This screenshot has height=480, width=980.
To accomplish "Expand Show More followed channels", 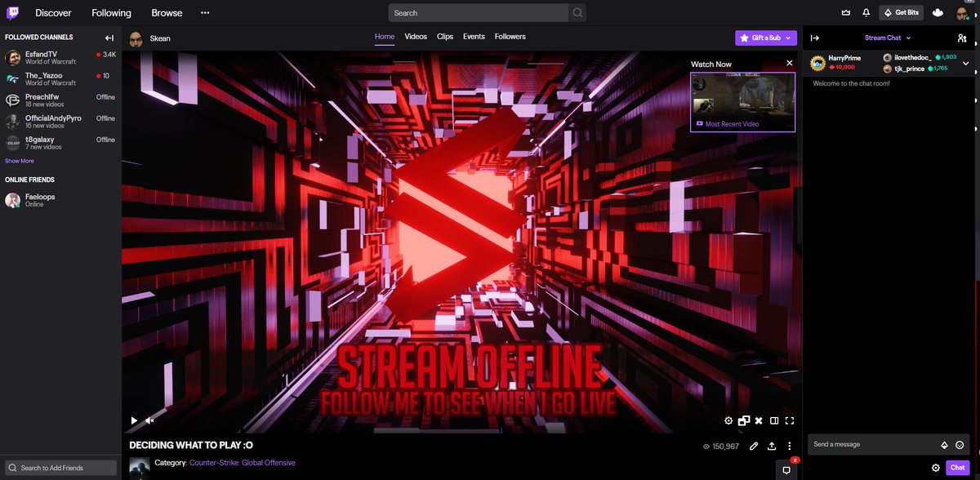I will (20, 161).
